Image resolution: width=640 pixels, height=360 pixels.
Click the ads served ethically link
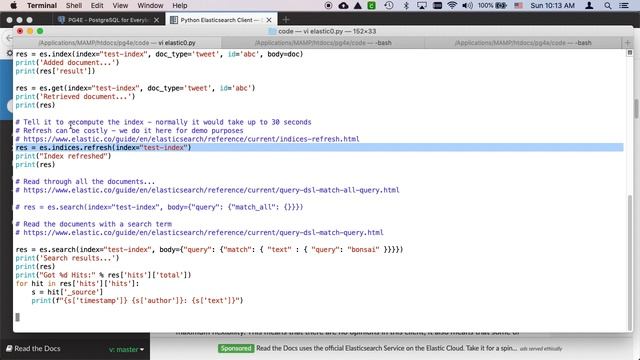pos(541,349)
